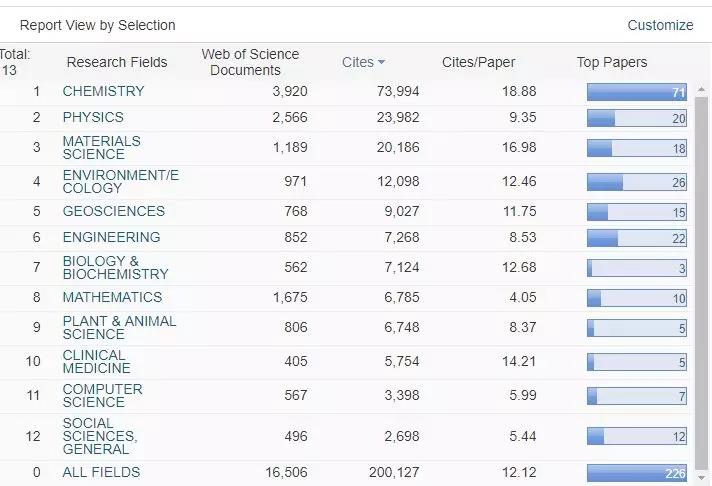Select the MATHEMATICS field link
Image resolution: width=712 pixels, height=486 pixels.
click(112, 297)
